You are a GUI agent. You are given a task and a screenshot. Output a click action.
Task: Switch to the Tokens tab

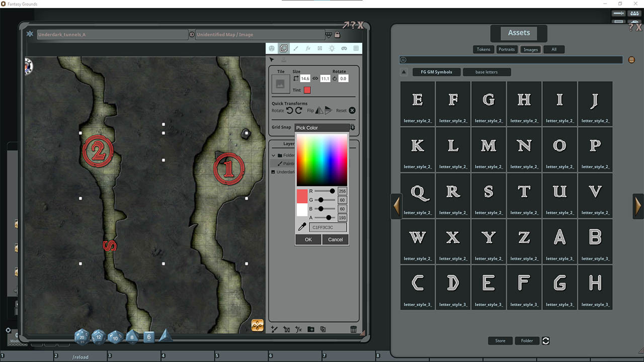click(483, 49)
